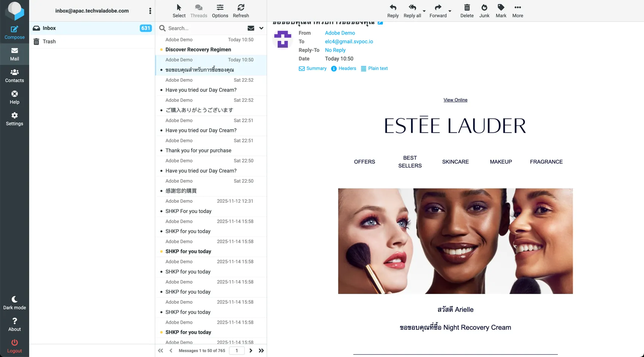Click in the Search field

coord(205,28)
